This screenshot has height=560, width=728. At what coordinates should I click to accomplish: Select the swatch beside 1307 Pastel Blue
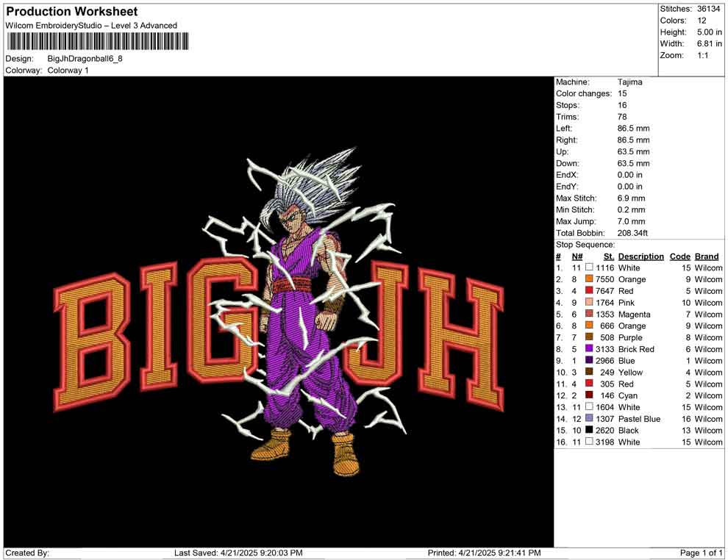tap(589, 418)
